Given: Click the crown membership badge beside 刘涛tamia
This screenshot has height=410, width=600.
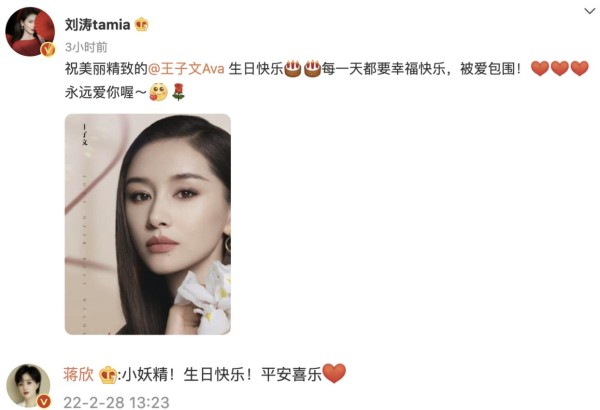Looking at the screenshot, I should click(x=141, y=25).
